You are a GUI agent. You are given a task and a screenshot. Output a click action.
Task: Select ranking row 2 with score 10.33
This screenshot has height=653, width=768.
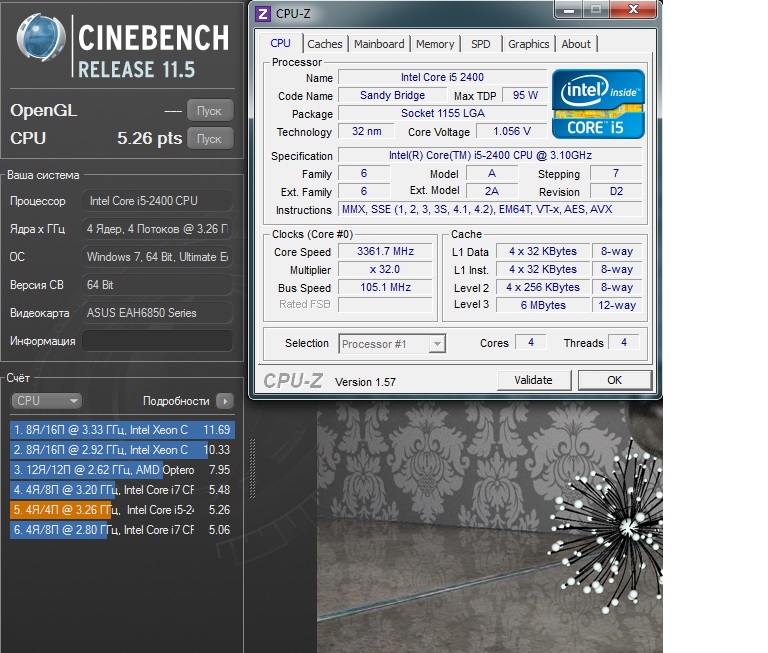[x=122, y=450]
